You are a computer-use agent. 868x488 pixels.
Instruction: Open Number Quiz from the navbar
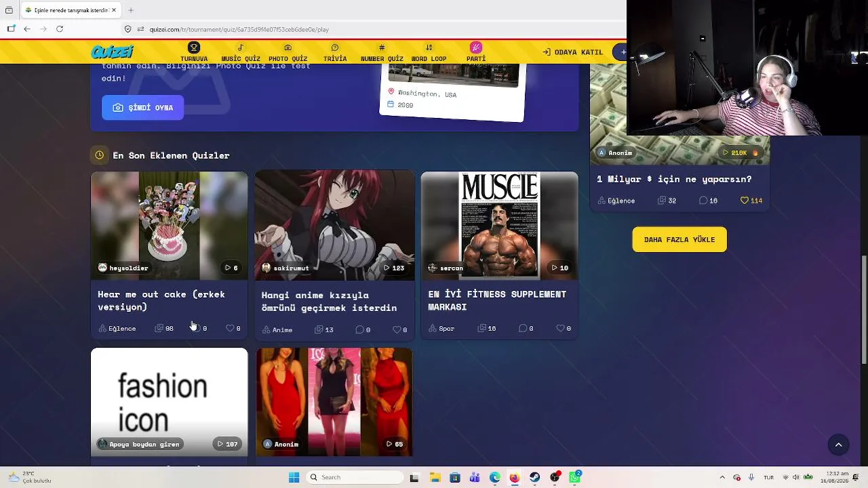(382, 52)
